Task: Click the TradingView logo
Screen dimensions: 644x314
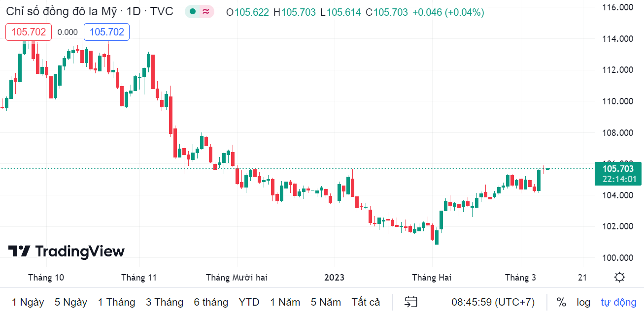Action: (67, 251)
